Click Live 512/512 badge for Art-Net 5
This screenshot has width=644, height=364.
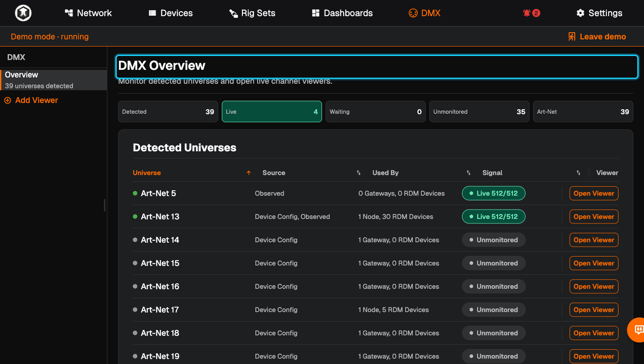click(x=494, y=193)
